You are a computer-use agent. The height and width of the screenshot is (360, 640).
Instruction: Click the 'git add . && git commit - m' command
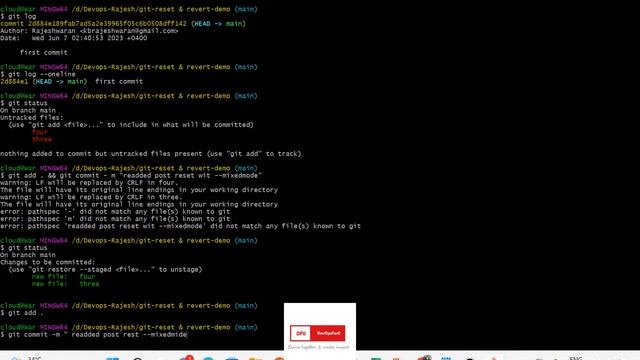click(131, 176)
